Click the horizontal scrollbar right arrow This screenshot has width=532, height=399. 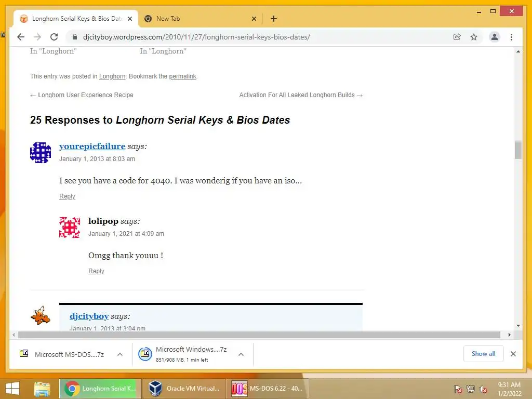[509, 335]
